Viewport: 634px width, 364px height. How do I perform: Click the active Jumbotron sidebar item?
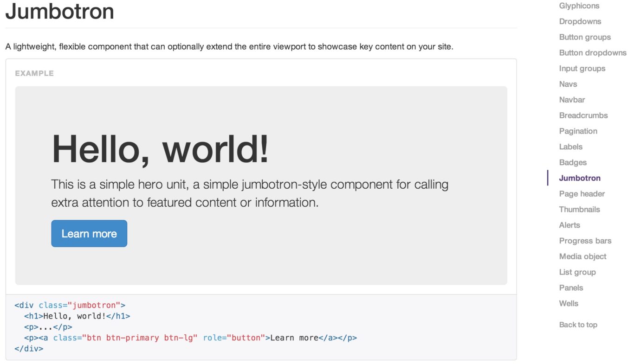580,178
